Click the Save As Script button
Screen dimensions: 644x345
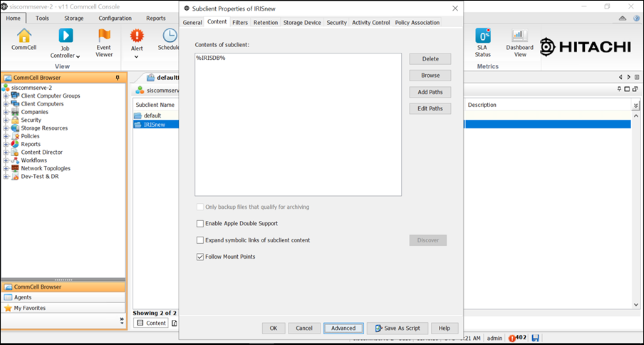[x=398, y=328]
